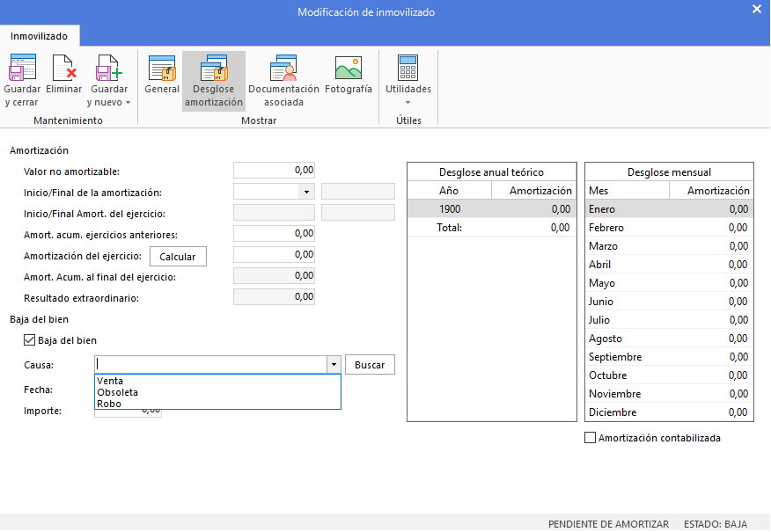This screenshot has height=532, width=771.
Task: Click the Buscar button
Action: point(370,365)
